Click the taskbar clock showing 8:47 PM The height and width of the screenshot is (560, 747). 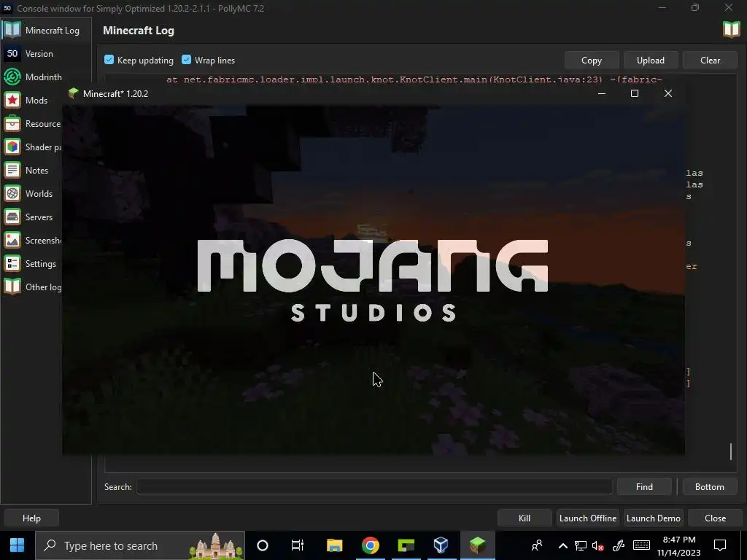679,545
